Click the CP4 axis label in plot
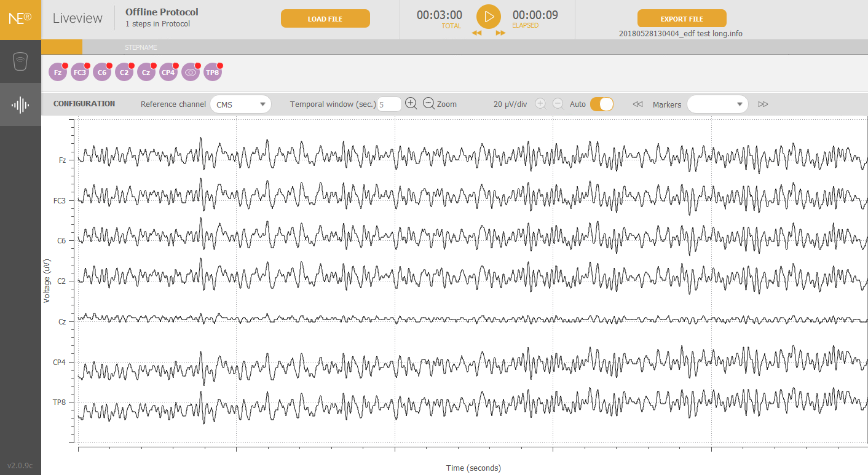This screenshot has height=475, width=868. pos(60,363)
